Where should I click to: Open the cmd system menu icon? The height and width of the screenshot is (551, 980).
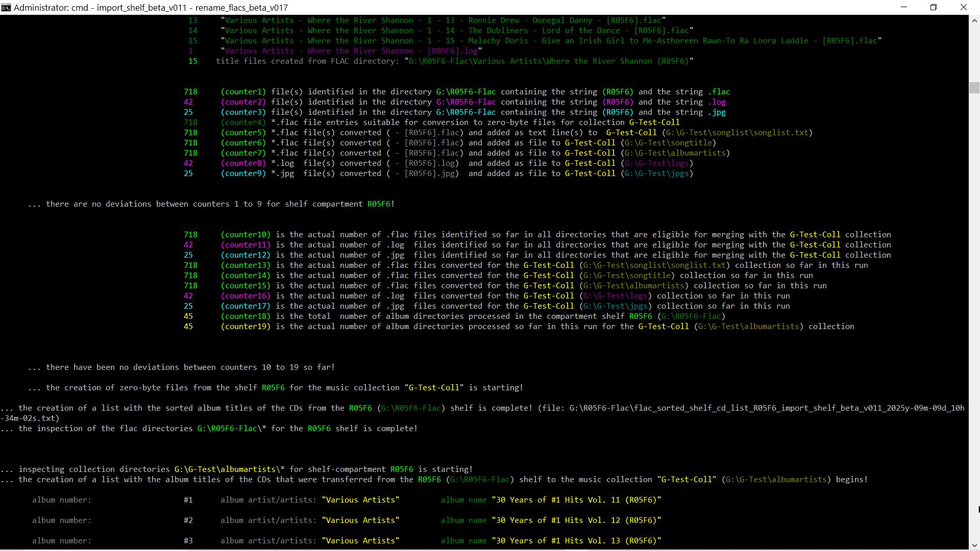(x=6, y=7)
